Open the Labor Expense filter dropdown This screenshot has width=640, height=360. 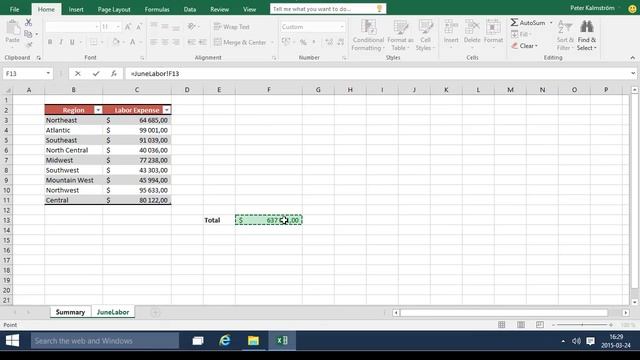pos(167,110)
